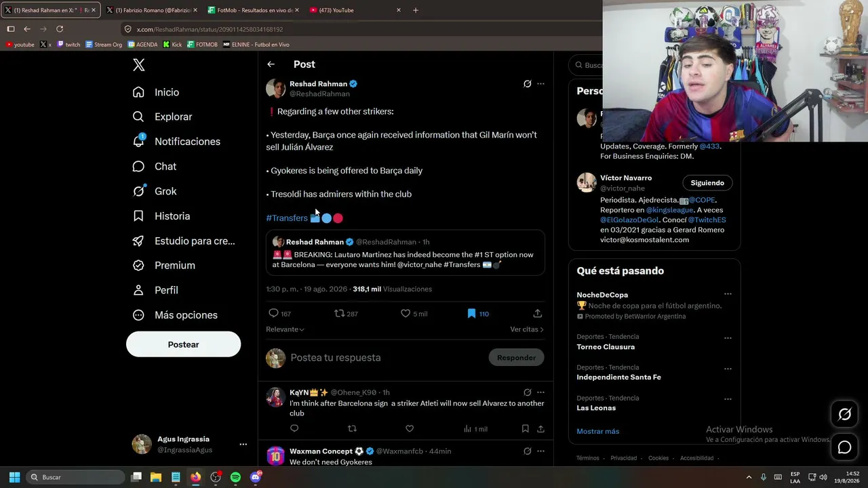Image resolution: width=868 pixels, height=488 pixels.
Task: Open more options for Torneo Clausura trend
Action: pyautogui.click(x=728, y=338)
